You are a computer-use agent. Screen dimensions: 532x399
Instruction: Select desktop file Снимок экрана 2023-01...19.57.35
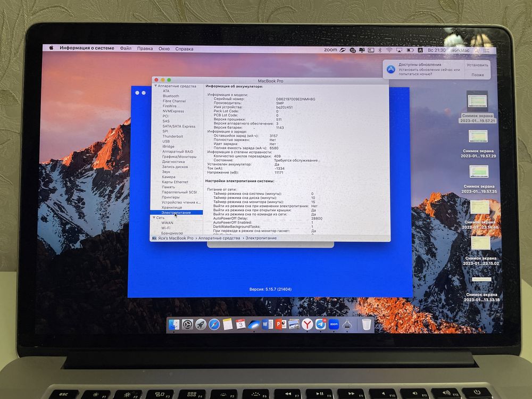[479, 179]
